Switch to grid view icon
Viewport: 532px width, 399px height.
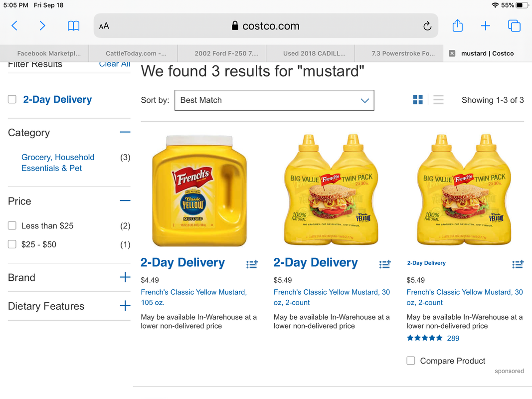[418, 100]
